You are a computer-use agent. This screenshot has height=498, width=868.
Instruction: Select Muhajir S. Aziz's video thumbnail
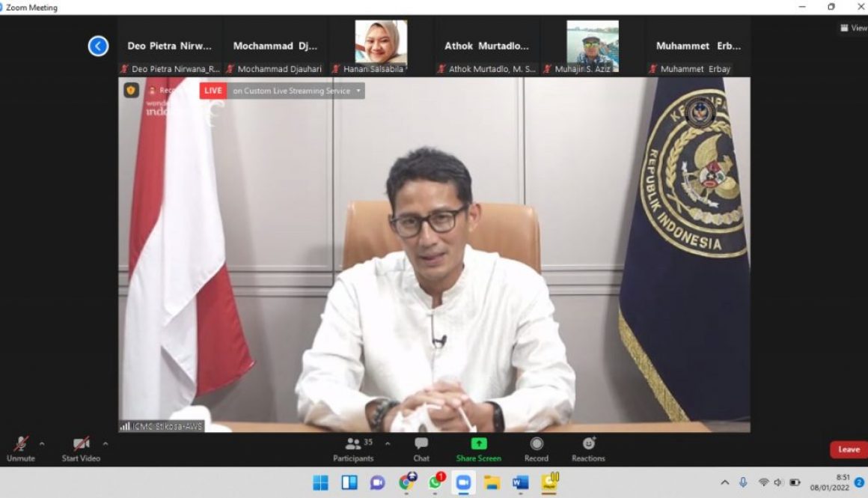[592, 43]
